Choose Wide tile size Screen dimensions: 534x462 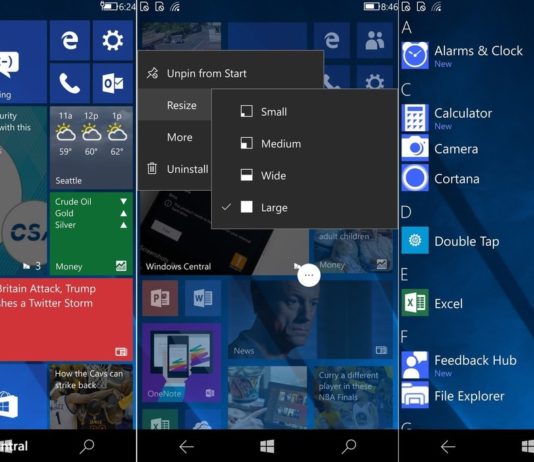[304, 176]
